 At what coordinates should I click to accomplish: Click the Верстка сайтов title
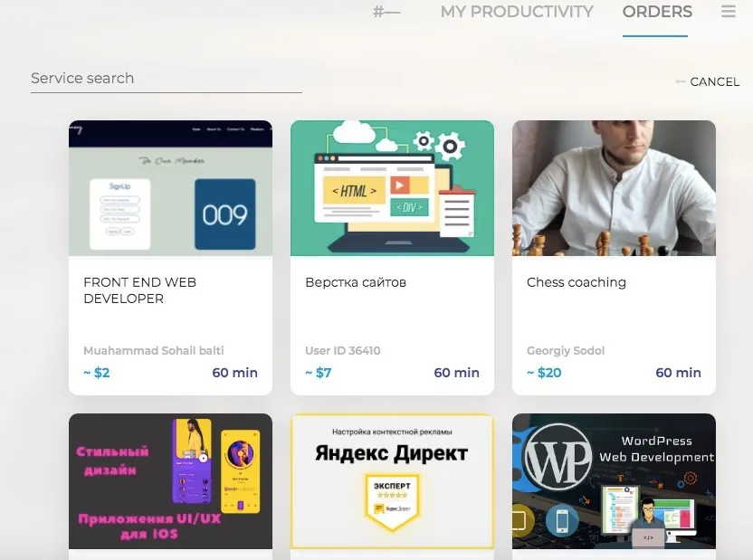point(356,282)
